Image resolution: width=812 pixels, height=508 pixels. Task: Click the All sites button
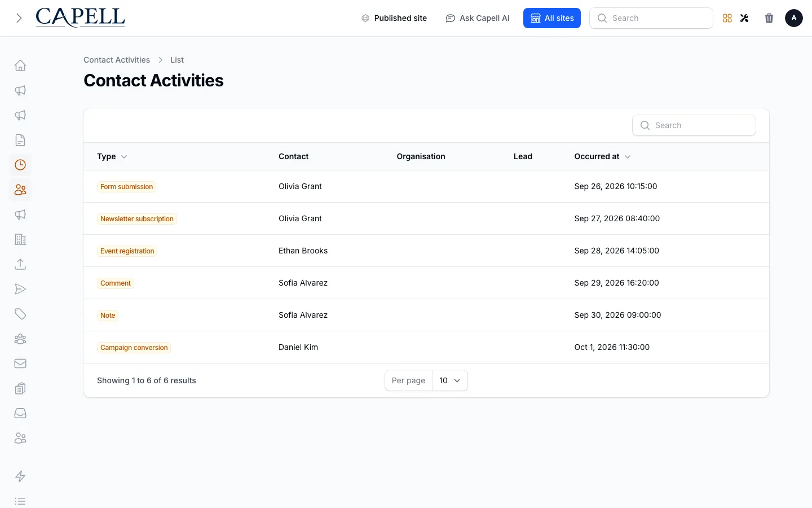pos(552,18)
